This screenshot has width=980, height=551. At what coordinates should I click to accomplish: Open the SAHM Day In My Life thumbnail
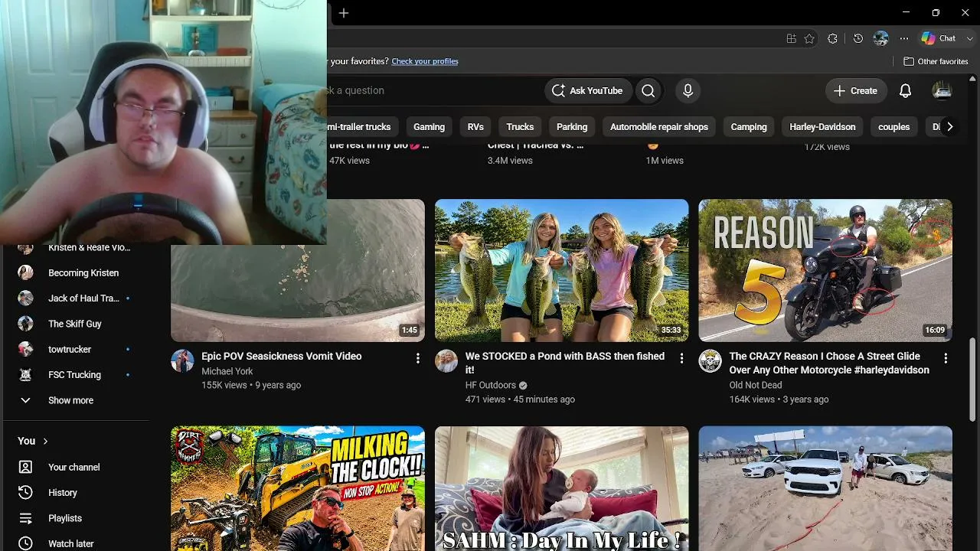[561, 488]
